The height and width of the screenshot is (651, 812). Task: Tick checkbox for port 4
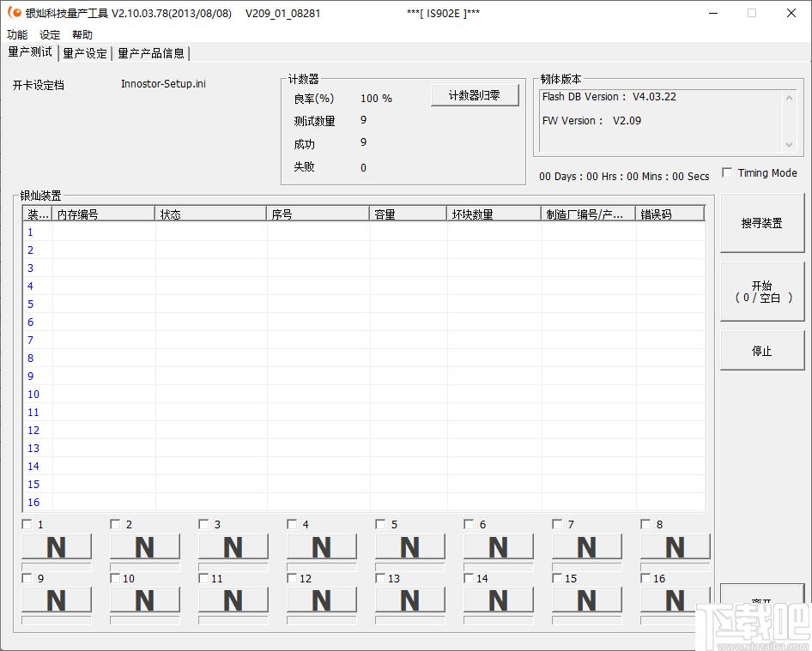pyautogui.click(x=292, y=524)
